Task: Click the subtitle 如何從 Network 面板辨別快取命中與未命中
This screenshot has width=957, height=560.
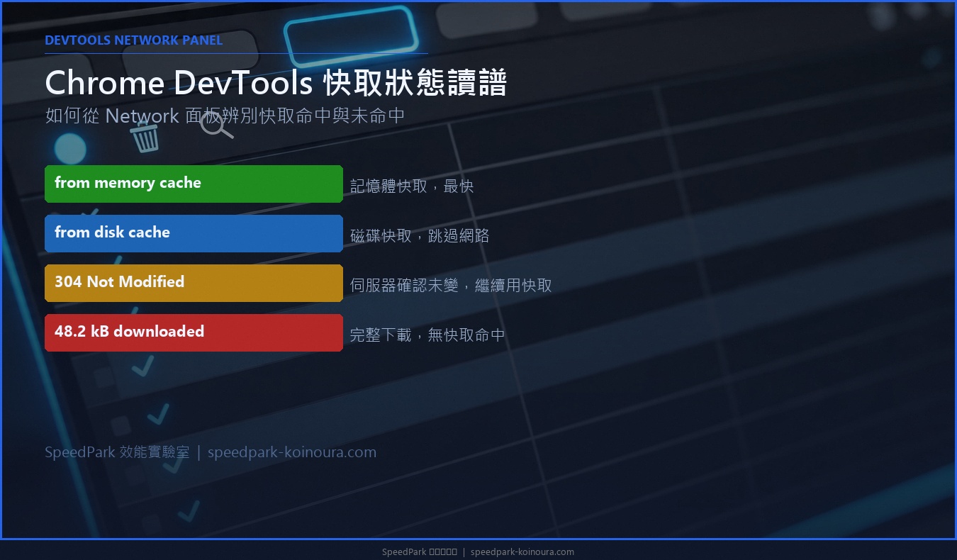Action: [225, 116]
